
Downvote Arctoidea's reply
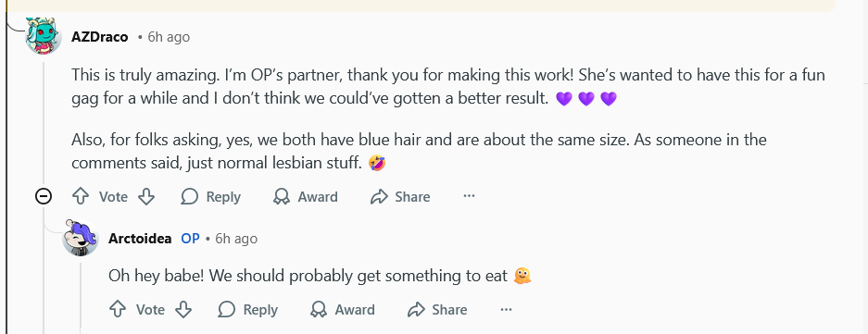click(183, 310)
